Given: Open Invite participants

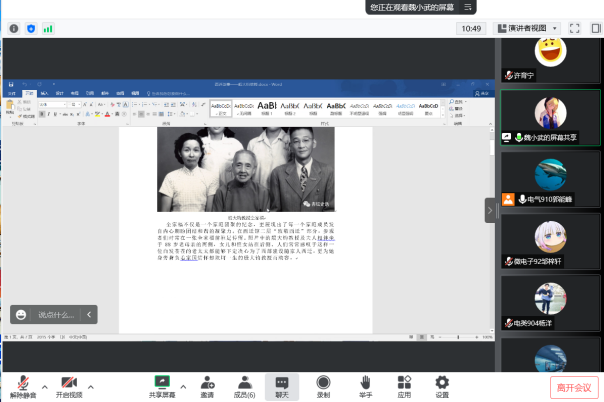Looking at the screenshot, I should pyautogui.click(x=207, y=387).
